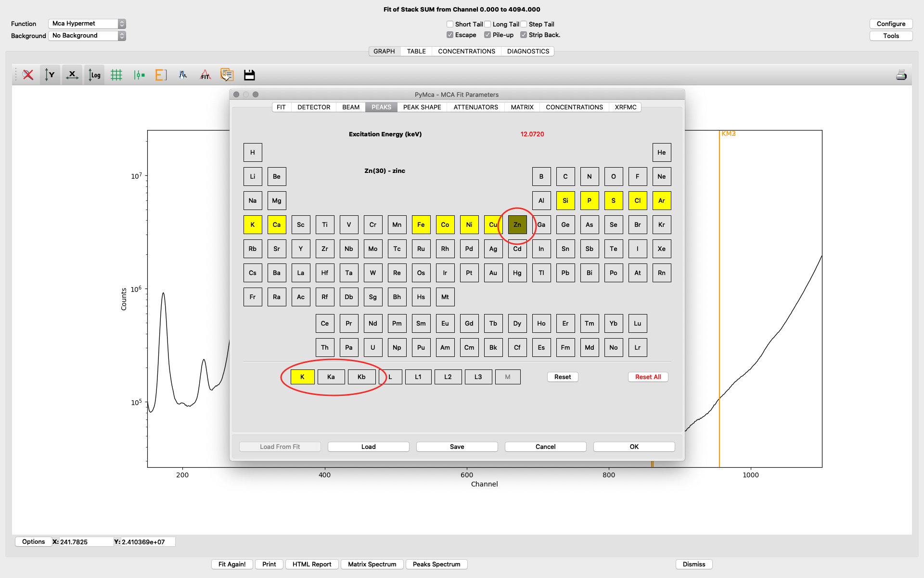Uncheck the Pile-up checkbox
The width and height of the screenshot is (924, 578).
[488, 35]
